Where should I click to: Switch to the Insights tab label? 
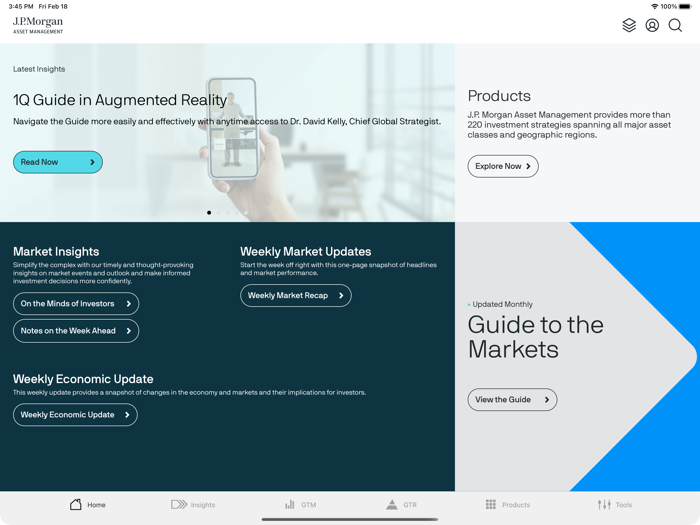203,505
